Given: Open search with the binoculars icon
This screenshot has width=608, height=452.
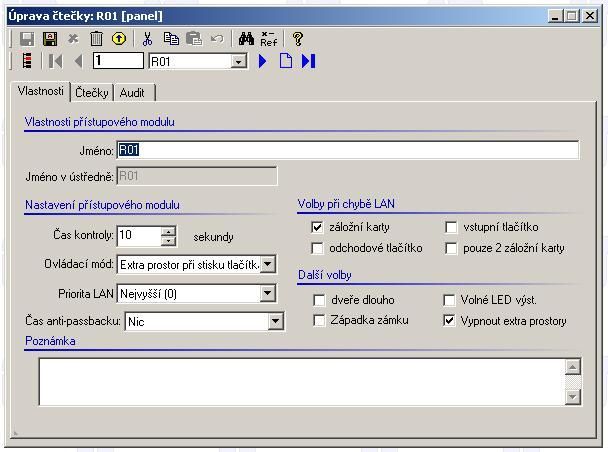Looking at the screenshot, I should click(246, 39).
